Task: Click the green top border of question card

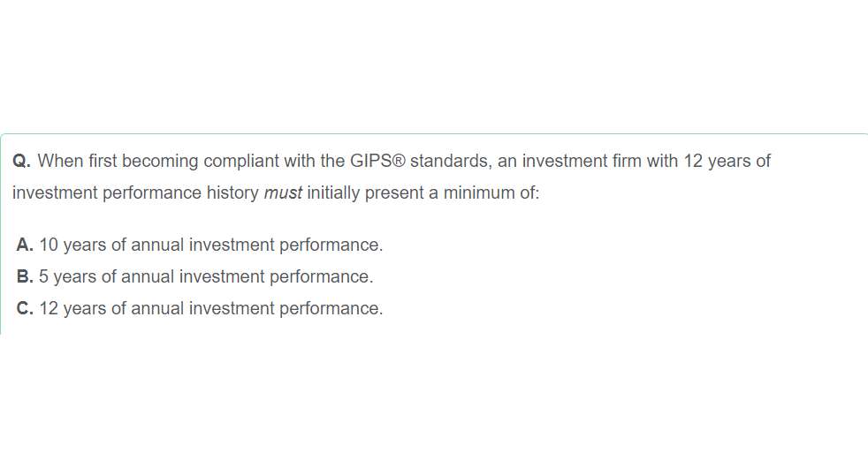Action: click(433, 134)
